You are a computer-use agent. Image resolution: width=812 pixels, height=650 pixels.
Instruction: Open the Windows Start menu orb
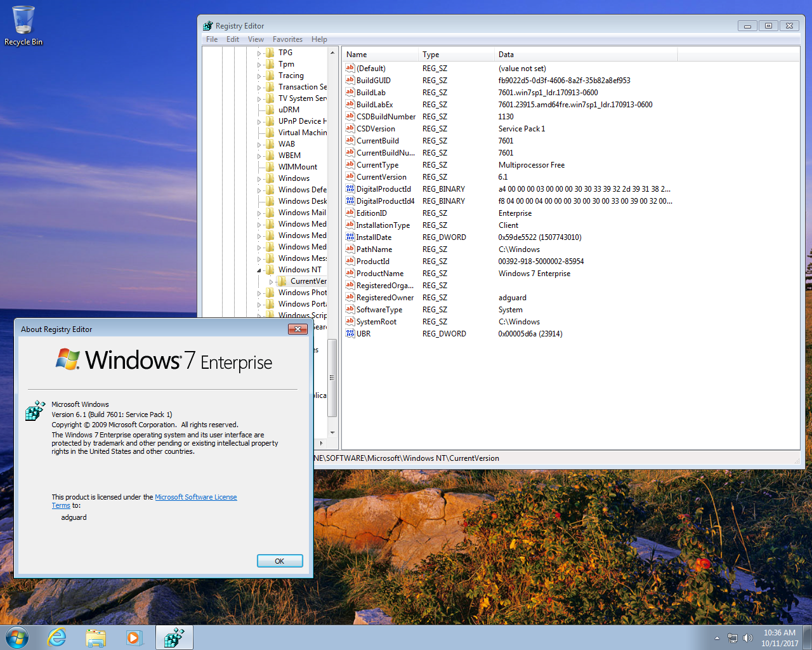click(17, 637)
